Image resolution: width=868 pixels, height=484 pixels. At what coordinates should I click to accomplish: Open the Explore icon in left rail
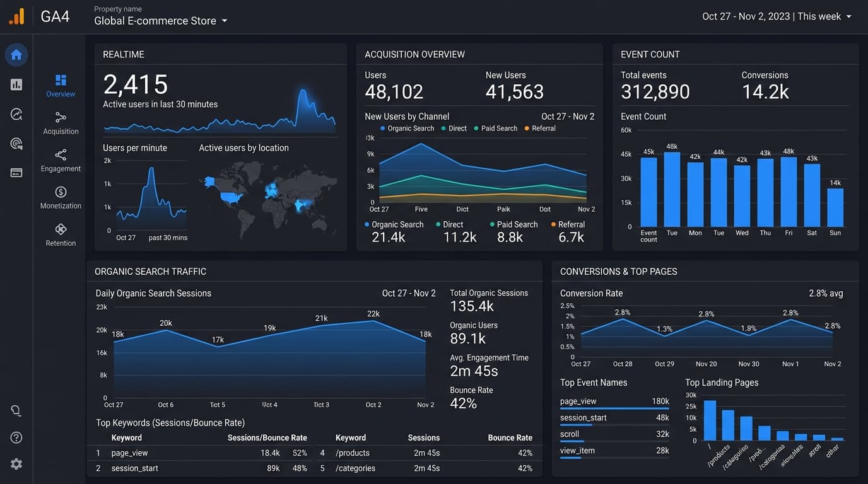point(16,114)
